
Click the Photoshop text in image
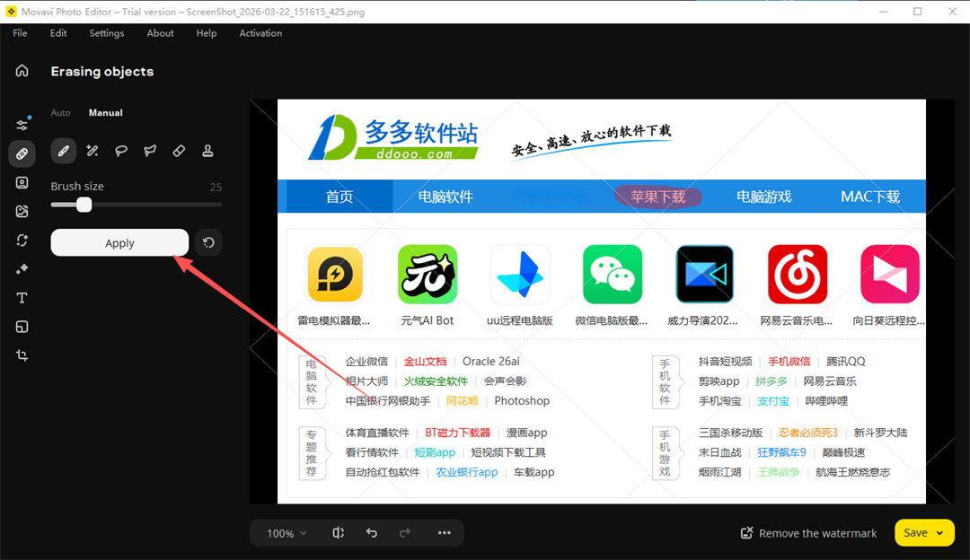coord(522,400)
